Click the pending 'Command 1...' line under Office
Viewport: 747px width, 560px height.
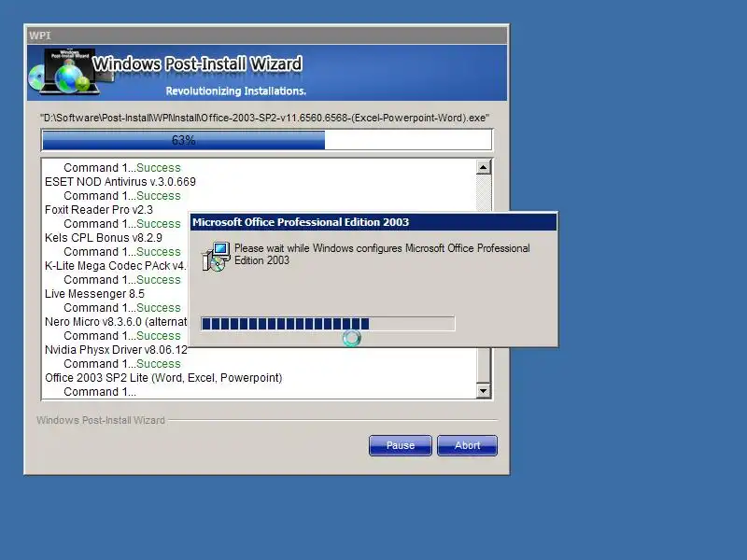point(100,392)
